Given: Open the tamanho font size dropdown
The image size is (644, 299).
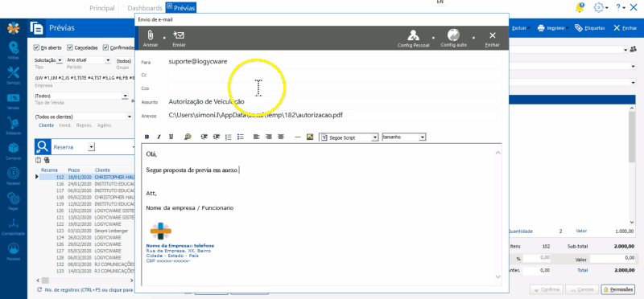Looking at the screenshot, I should 422,137.
